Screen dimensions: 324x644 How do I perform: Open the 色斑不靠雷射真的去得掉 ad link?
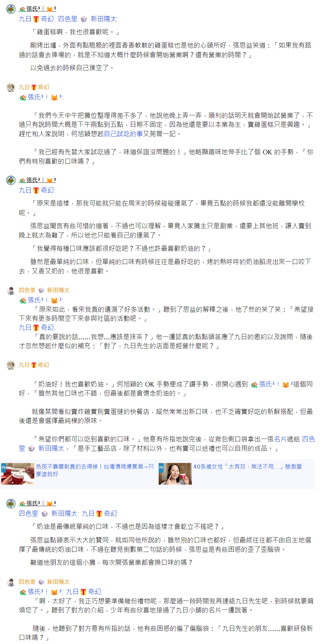95,470
